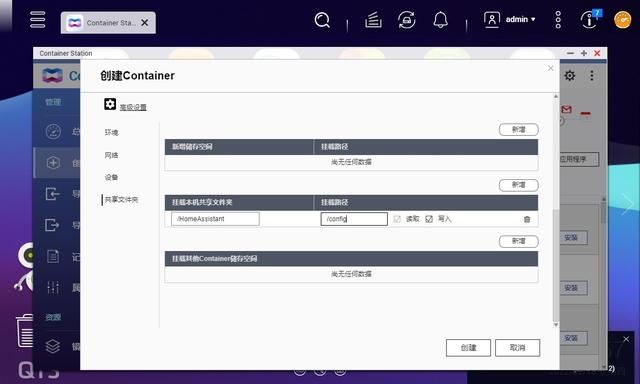Open external devices sync icon
This screenshot has height=384, width=640.
coord(407,20)
